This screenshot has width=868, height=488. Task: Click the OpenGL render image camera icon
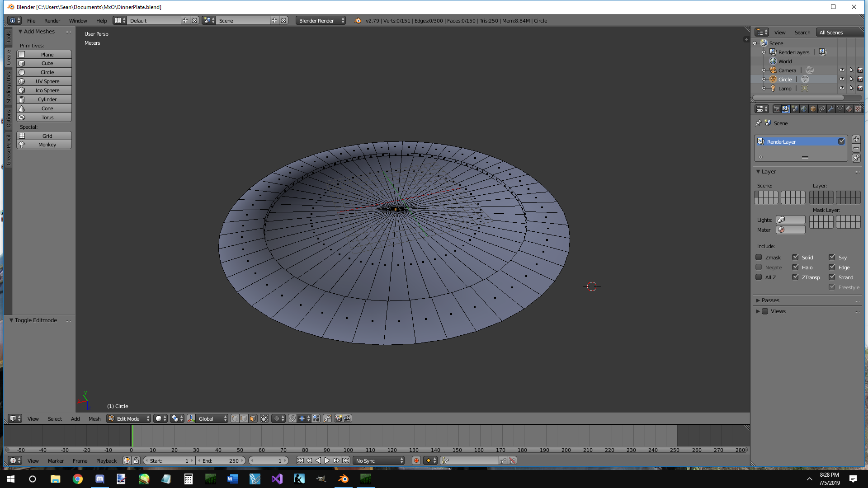pos(338,418)
